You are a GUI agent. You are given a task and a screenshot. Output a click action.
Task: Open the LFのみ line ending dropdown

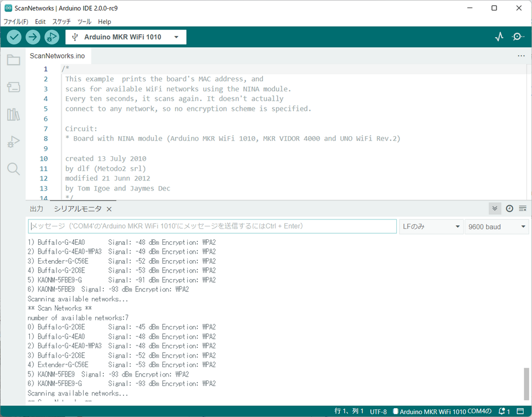[x=431, y=226]
